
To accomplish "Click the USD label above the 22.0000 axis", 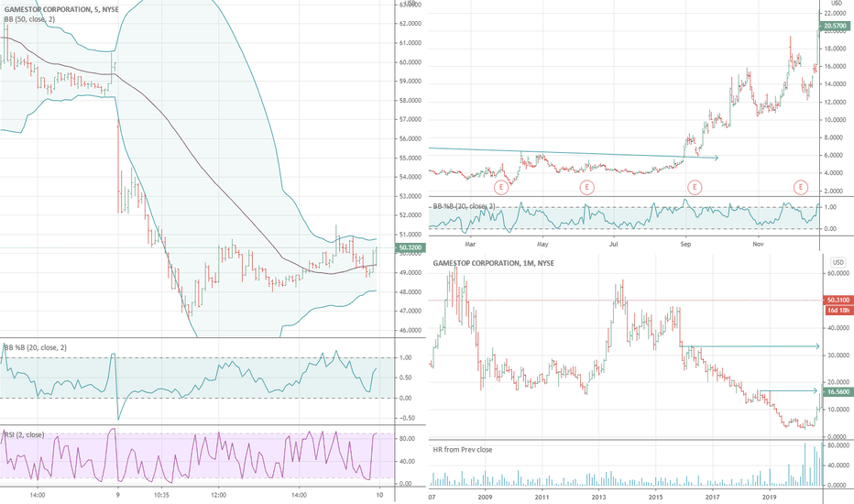I will tap(837, 4).
